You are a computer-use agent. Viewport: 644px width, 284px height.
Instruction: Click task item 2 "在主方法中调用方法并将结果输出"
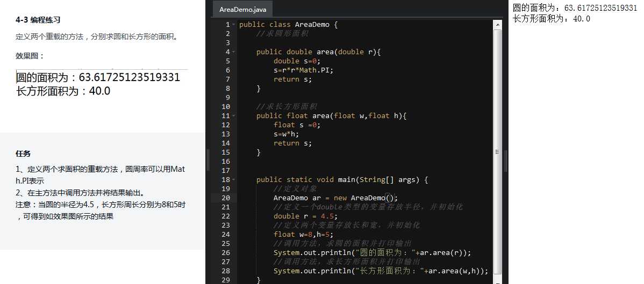[x=80, y=193]
